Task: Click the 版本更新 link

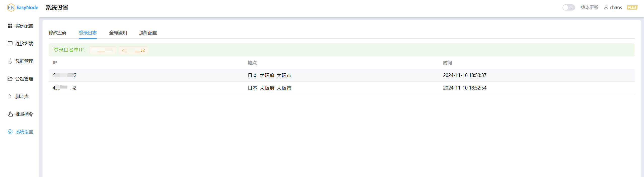Action: click(589, 7)
